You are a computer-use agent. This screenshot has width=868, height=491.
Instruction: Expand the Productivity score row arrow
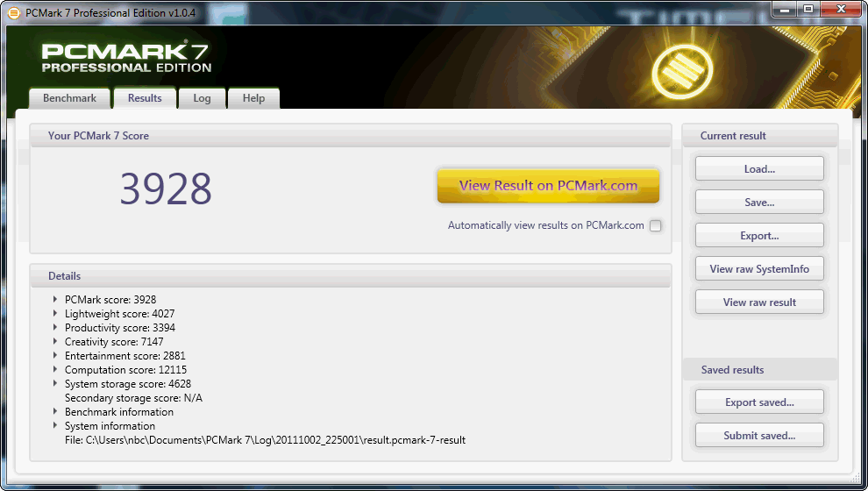(x=55, y=327)
